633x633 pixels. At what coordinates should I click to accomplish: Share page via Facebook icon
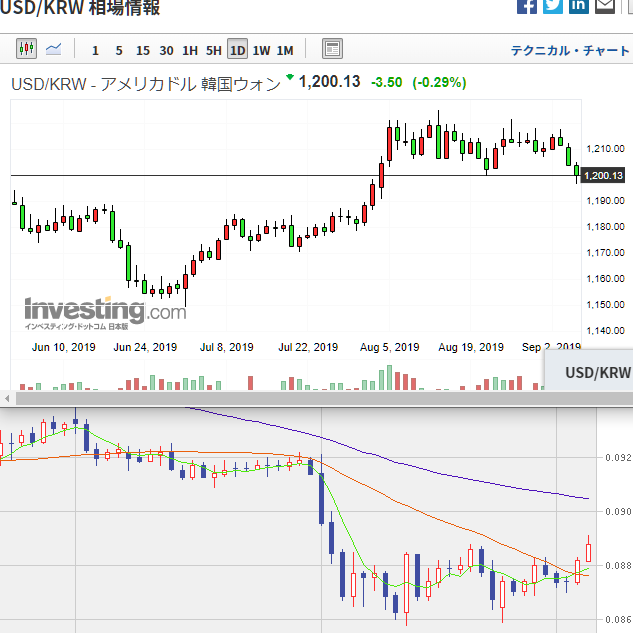point(527,6)
